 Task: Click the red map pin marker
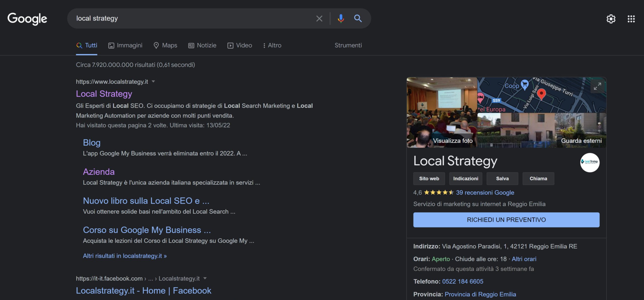[x=541, y=94]
